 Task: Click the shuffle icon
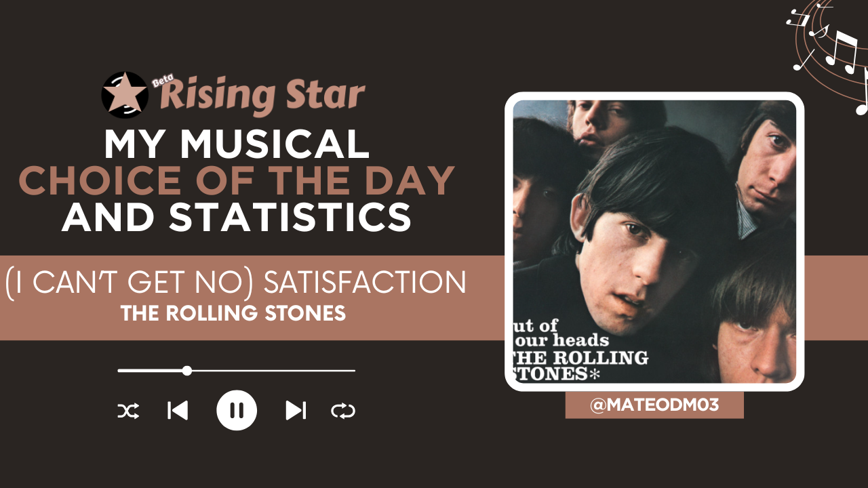pos(128,411)
